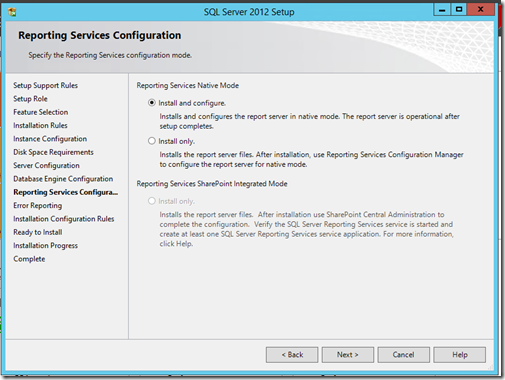Screen dimensions: 505x380
Task: Minimize the SQL Server 2012 Setup window
Action: point(442,10)
